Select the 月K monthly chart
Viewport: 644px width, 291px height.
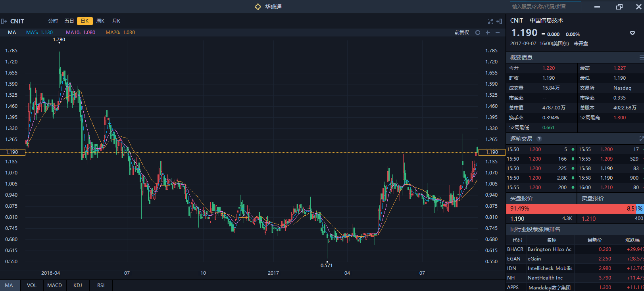(x=116, y=21)
